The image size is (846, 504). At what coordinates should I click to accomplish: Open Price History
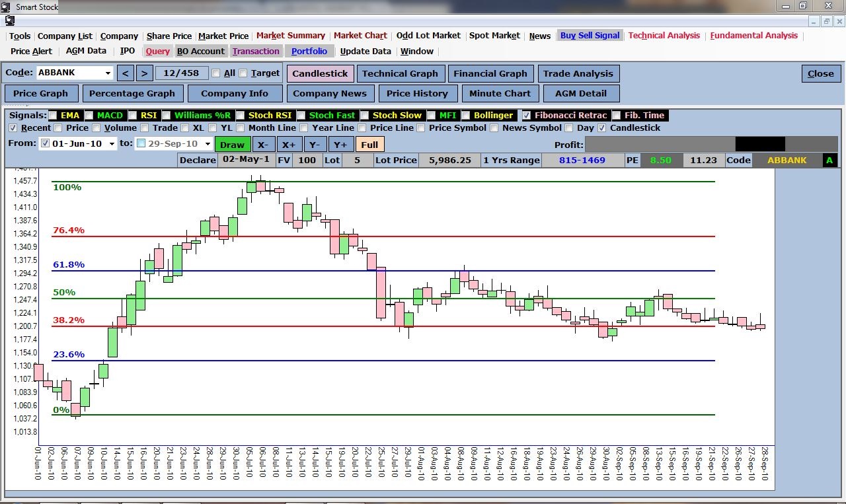point(417,93)
